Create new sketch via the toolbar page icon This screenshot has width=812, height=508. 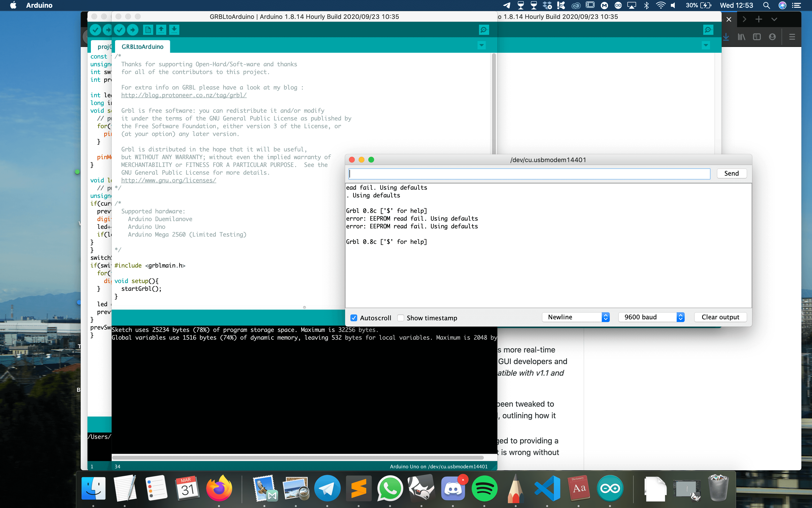click(x=148, y=30)
